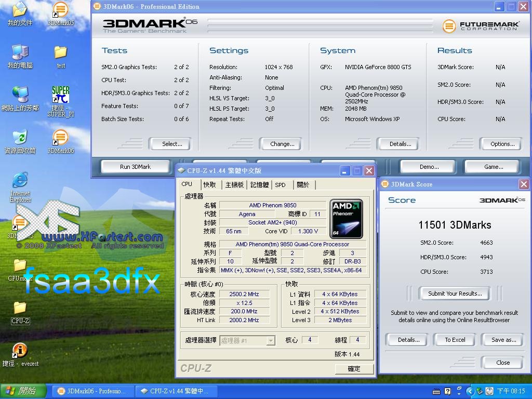The height and width of the screenshot is (399, 532).
Task: Click the Run 3DMark button
Action: (x=135, y=167)
